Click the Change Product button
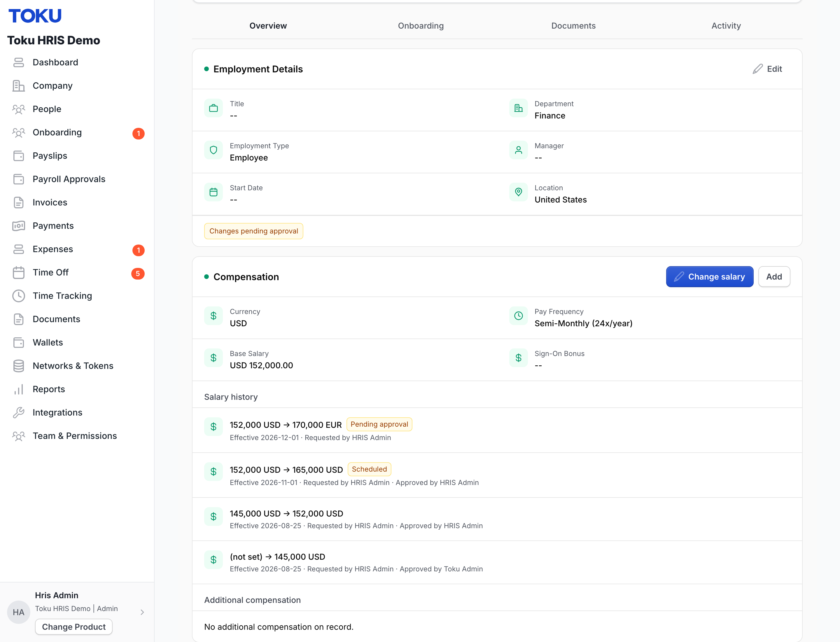 (74, 627)
